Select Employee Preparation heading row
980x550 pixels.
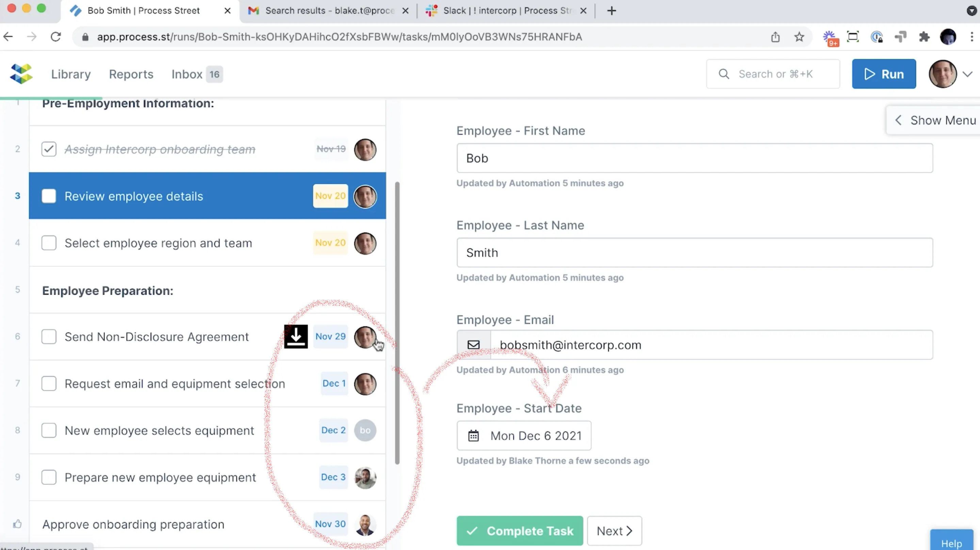[207, 290]
